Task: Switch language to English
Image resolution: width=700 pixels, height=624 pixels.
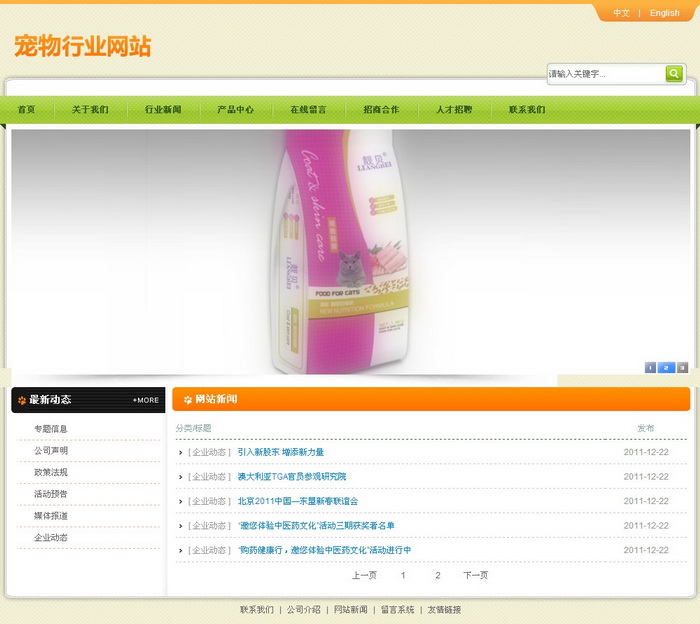Action: 664,13
